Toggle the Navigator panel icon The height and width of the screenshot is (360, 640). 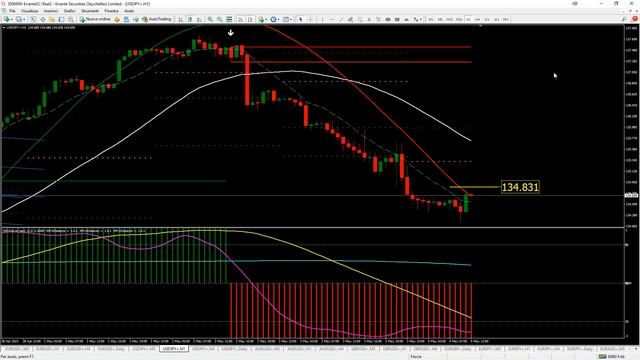[52, 19]
